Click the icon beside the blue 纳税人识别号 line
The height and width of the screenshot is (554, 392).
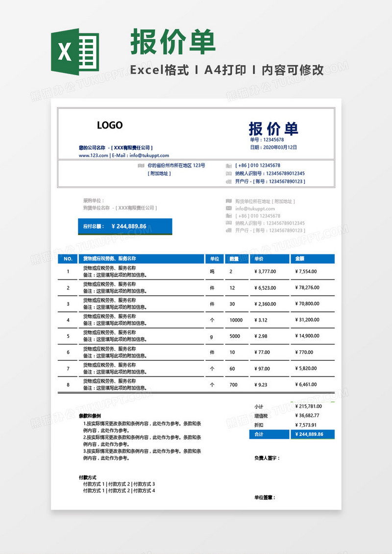tap(228, 174)
